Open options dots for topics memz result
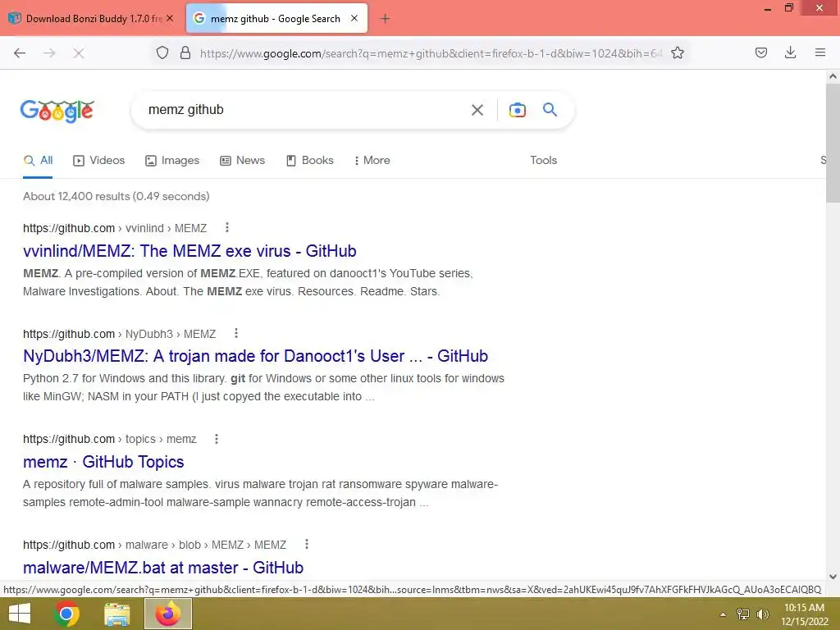The height and width of the screenshot is (630, 840). click(x=217, y=439)
